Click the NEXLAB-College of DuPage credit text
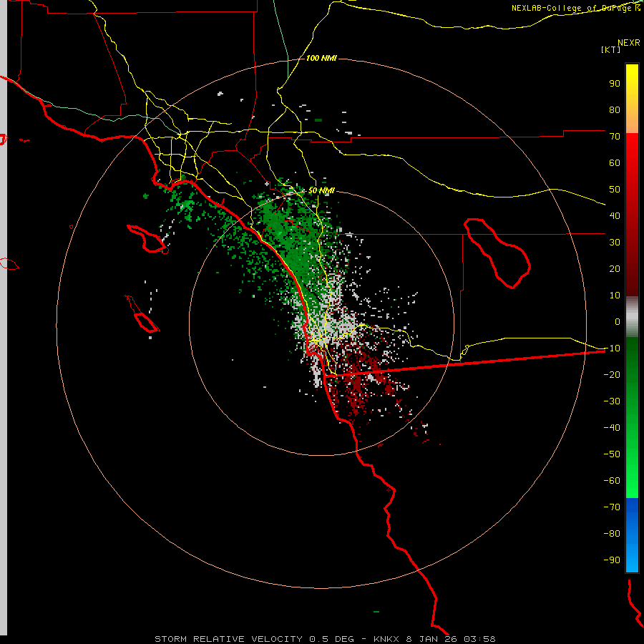The width and height of the screenshot is (644, 644). [575, 8]
